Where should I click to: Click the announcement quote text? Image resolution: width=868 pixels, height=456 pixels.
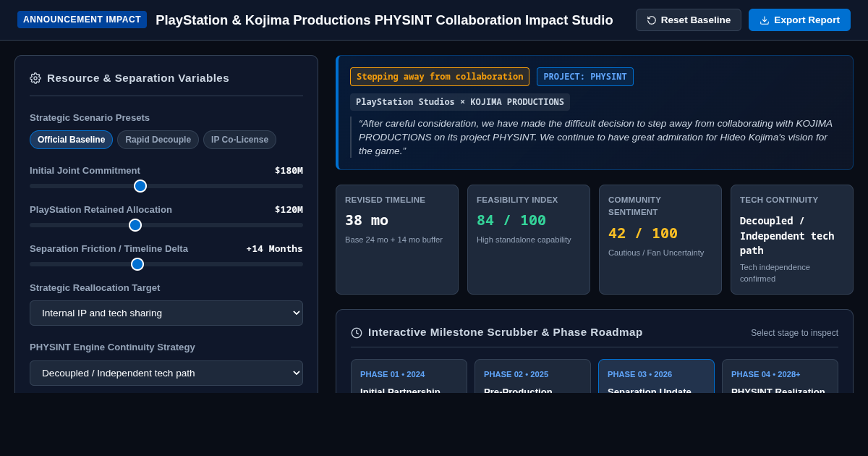595,137
